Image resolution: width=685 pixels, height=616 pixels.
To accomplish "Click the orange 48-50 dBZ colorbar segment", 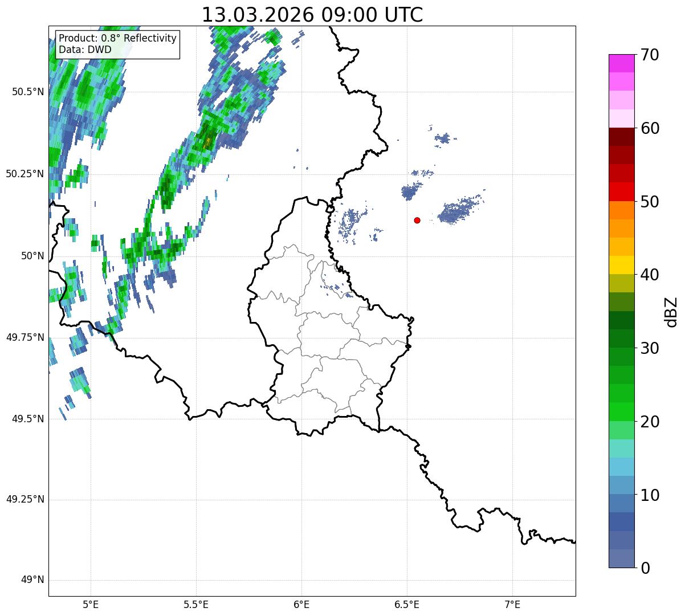I will click(x=621, y=210).
